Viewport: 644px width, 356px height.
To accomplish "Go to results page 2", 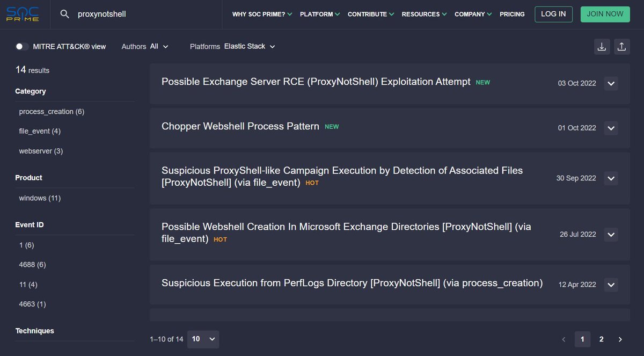I will [602, 339].
